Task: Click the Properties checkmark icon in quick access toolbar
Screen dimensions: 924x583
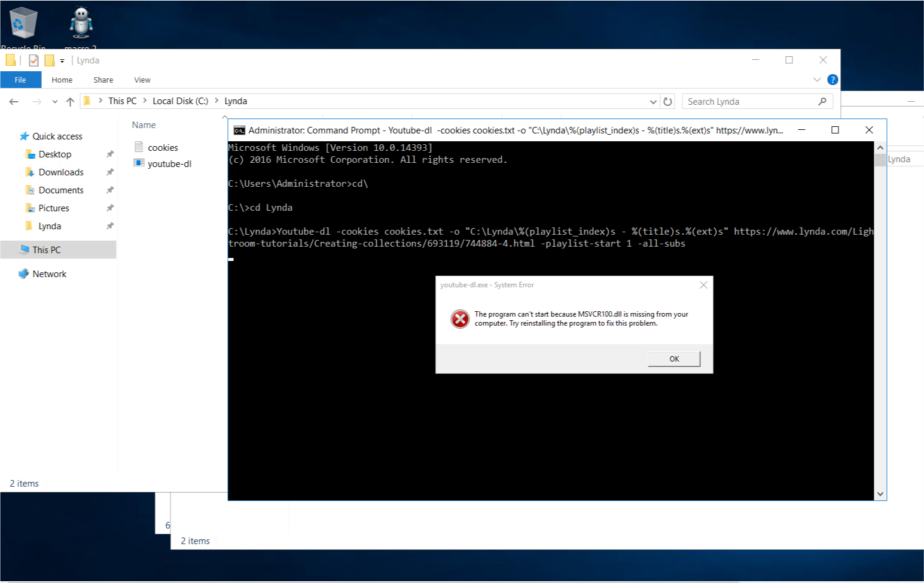Action: 33,60
